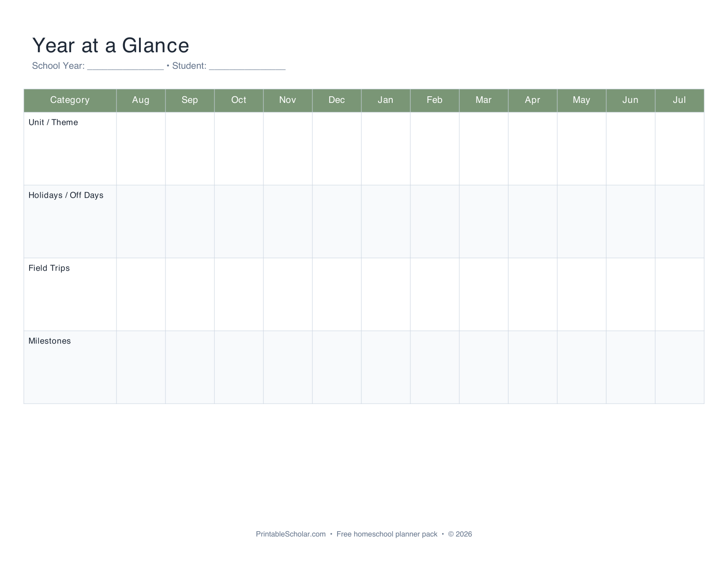Screen dimensions: 728x563
Task: Click the Aug column header
Action: [x=140, y=100]
